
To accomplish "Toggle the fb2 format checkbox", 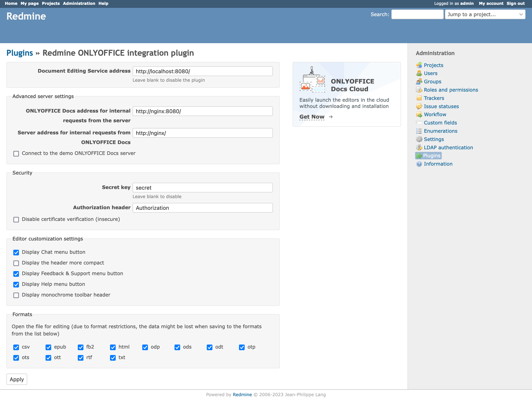I will 81,347.
